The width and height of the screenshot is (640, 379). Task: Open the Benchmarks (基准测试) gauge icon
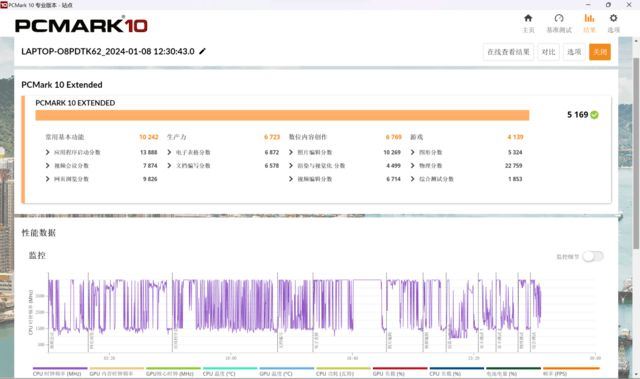click(559, 18)
